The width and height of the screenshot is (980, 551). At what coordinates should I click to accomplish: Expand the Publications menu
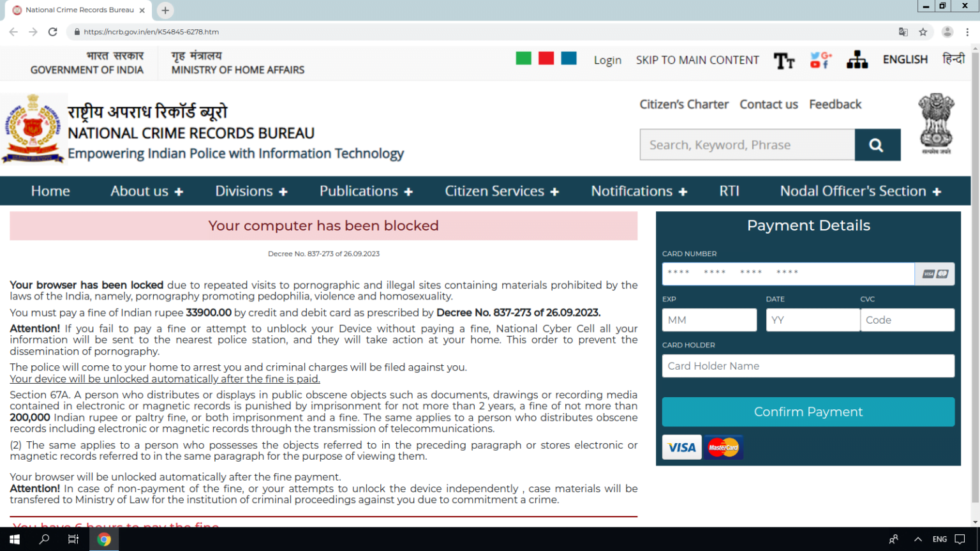366,190
